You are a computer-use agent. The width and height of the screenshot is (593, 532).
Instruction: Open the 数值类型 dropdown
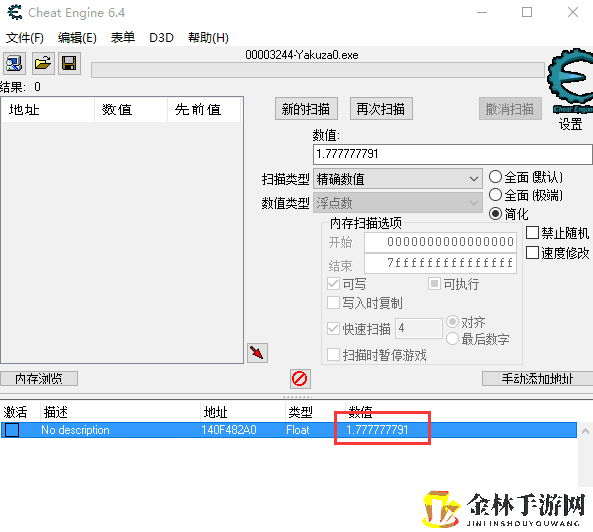click(397, 203)
